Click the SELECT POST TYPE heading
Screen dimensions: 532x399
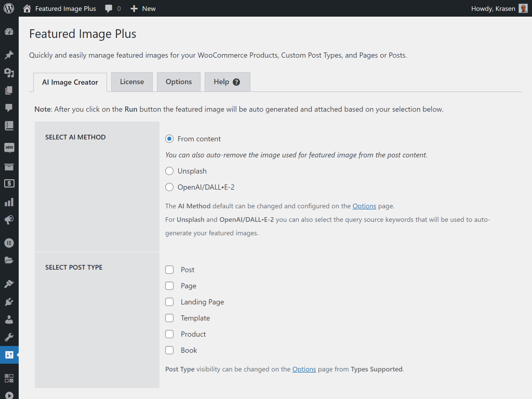coord(74,268)
